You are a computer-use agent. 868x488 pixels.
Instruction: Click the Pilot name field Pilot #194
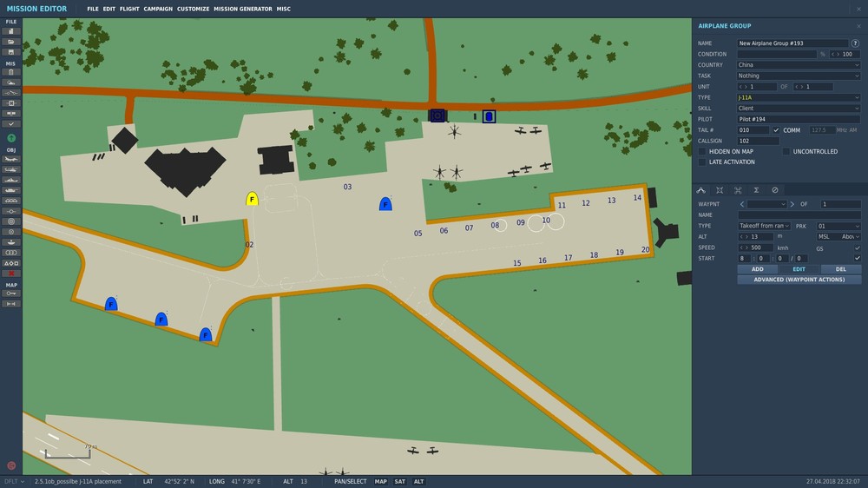799,119
